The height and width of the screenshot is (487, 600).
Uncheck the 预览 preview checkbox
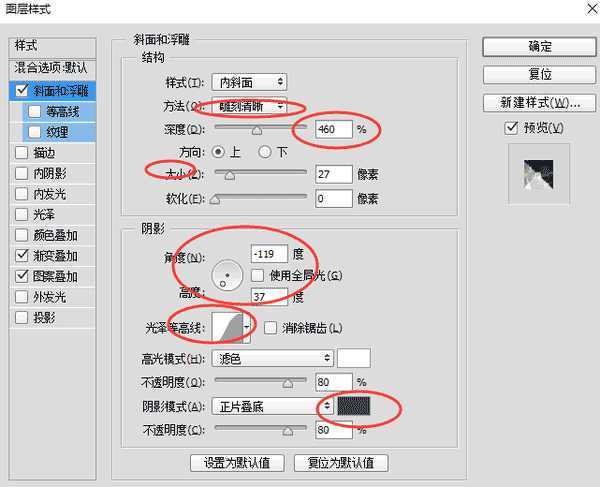point(513,128)
